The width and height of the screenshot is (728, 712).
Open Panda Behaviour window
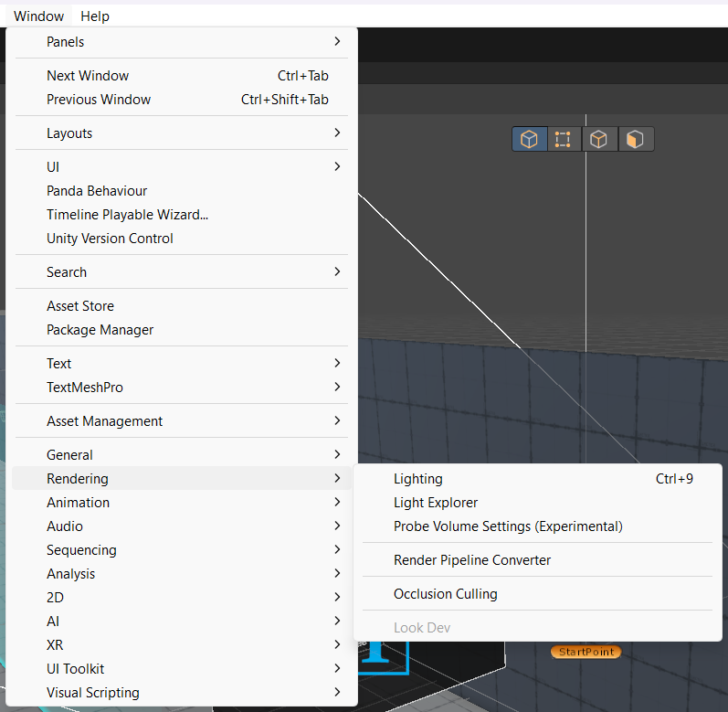(x=182, y=191)
